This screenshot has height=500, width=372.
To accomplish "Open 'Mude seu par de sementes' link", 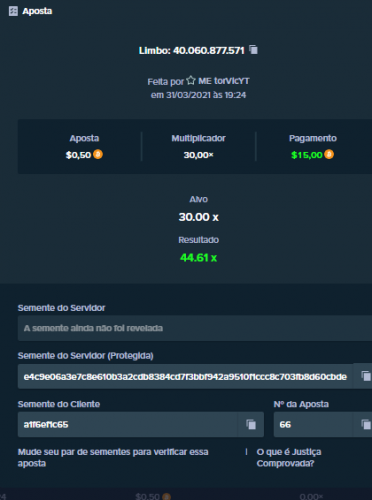I will 113,457.
